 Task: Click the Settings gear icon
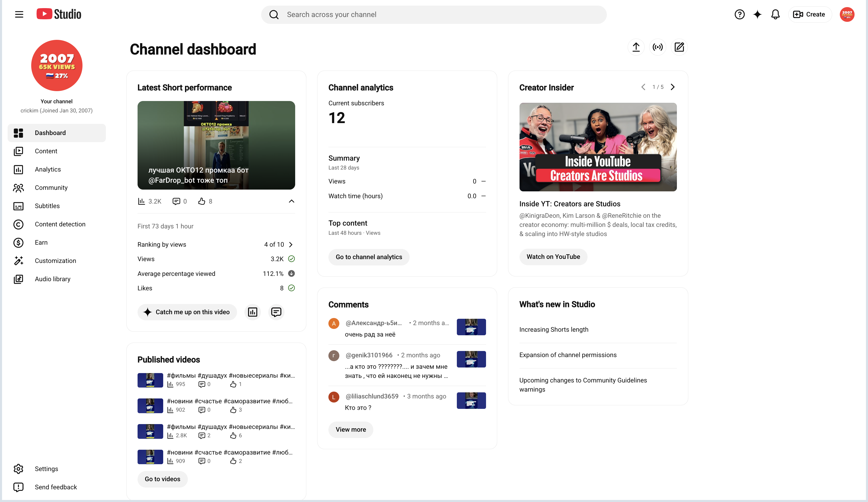click(x=18, y=469)
